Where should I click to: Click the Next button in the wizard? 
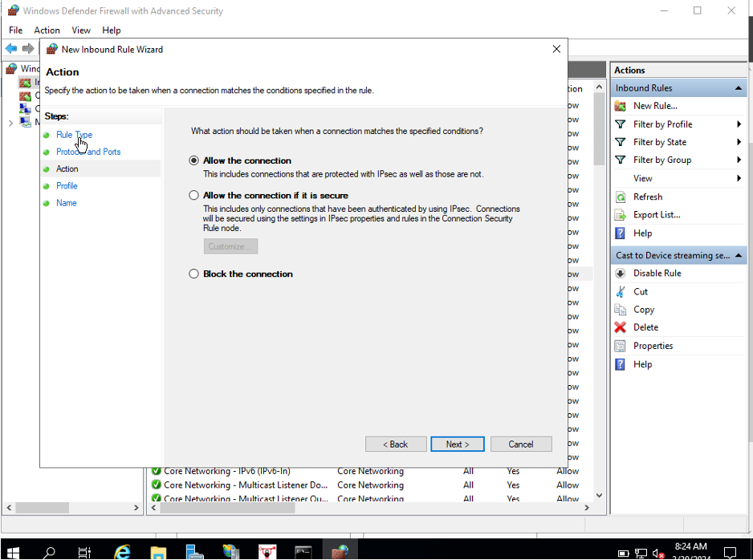[458, 444]
